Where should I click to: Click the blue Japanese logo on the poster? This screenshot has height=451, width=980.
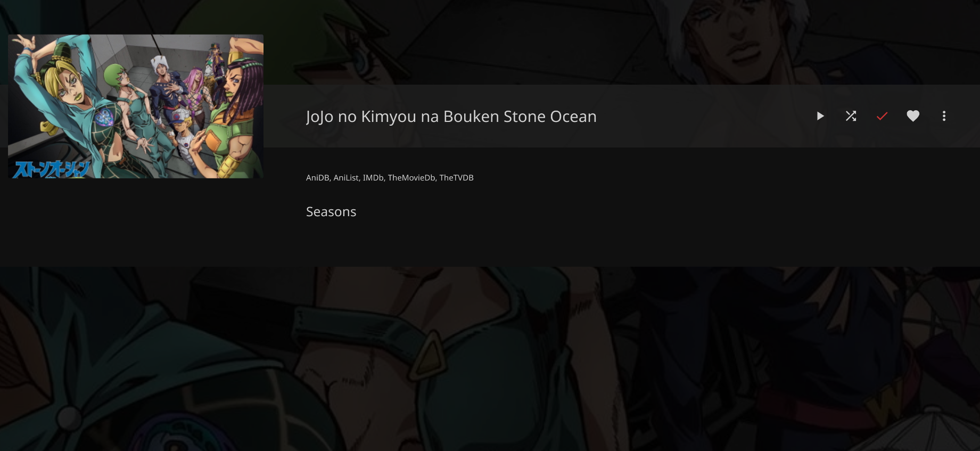pyautogui.click(x=51, y=169)
